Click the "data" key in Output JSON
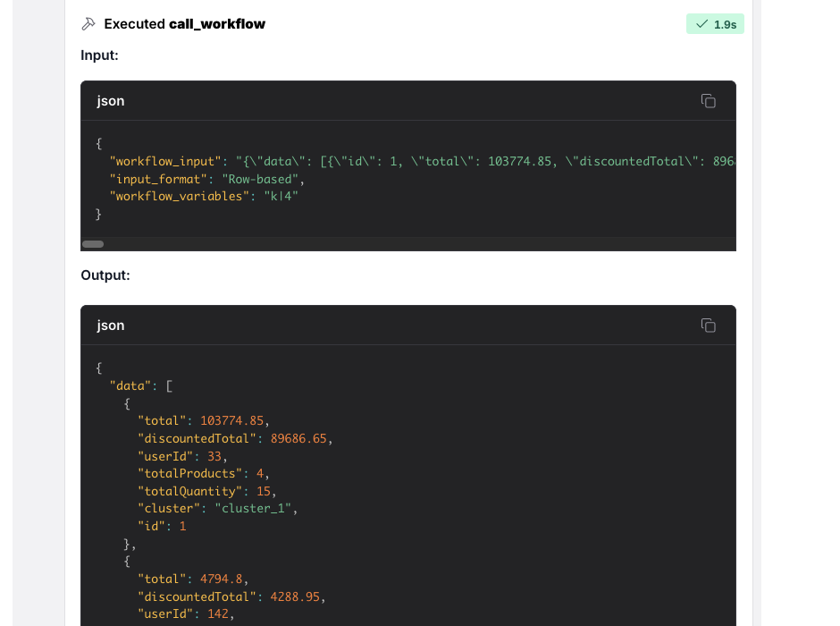 pyautogui.click(x=130, y=385)
